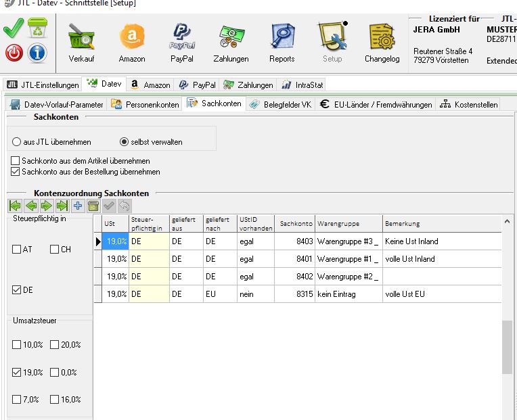The width and height of the screenshot is (517, 420).
Task: Open Belegfelder VK sub-tab
Action: 280,105
